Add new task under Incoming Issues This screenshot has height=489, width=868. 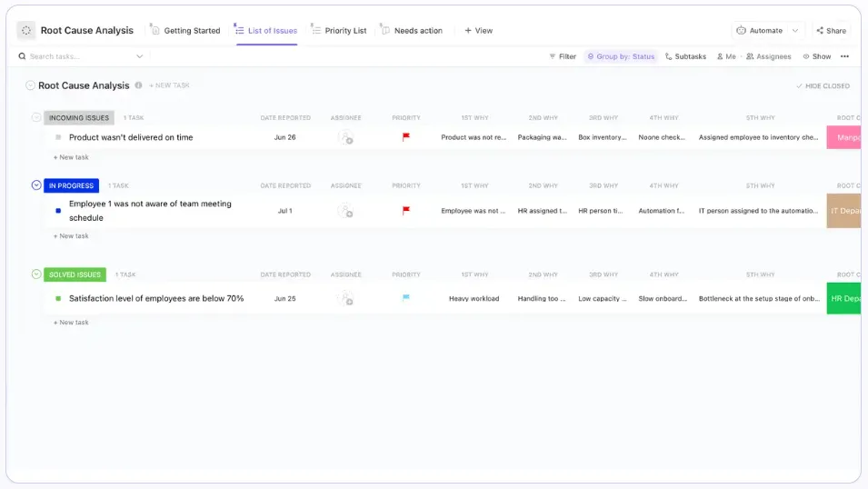(71, 157)
